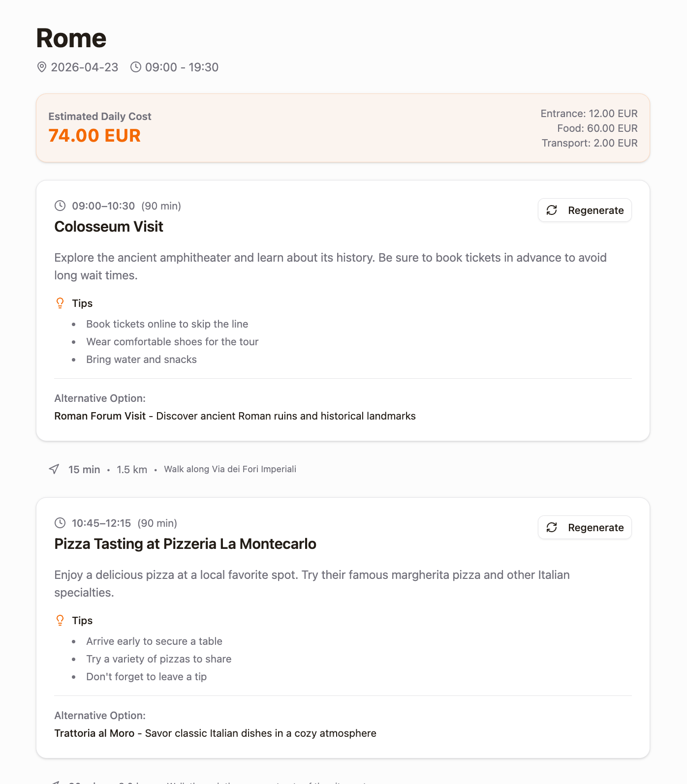Click the Book tickets online tip
Viewport: 687px width, 784px height.
point(167,324)
